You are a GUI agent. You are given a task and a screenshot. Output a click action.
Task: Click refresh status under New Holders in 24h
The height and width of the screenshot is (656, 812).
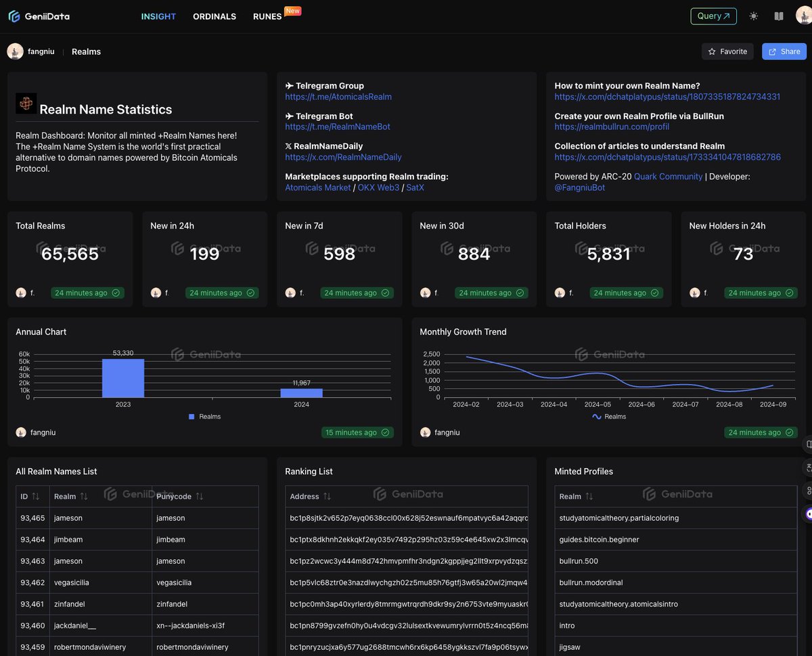761,293
